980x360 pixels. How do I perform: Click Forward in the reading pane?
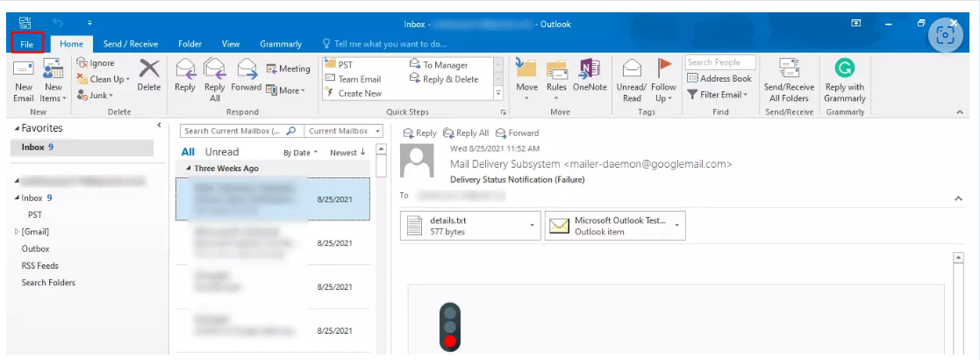(517, 133)
